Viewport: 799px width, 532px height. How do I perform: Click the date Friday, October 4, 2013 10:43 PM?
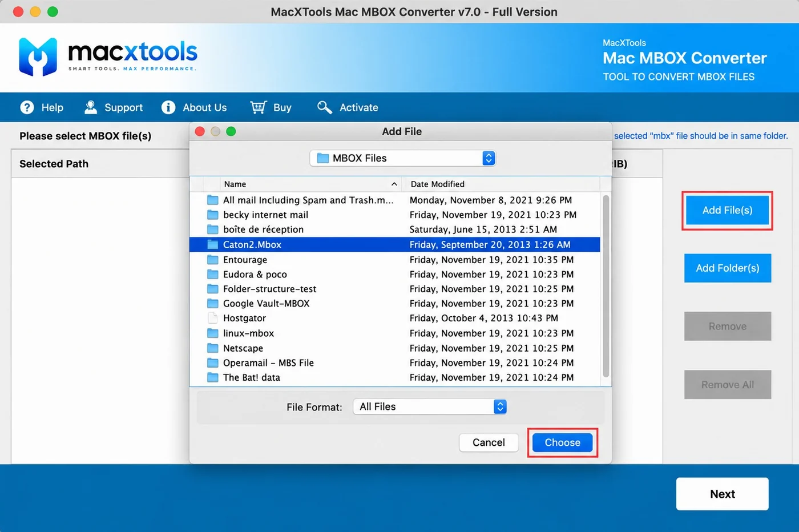click(x=484, y=318)
